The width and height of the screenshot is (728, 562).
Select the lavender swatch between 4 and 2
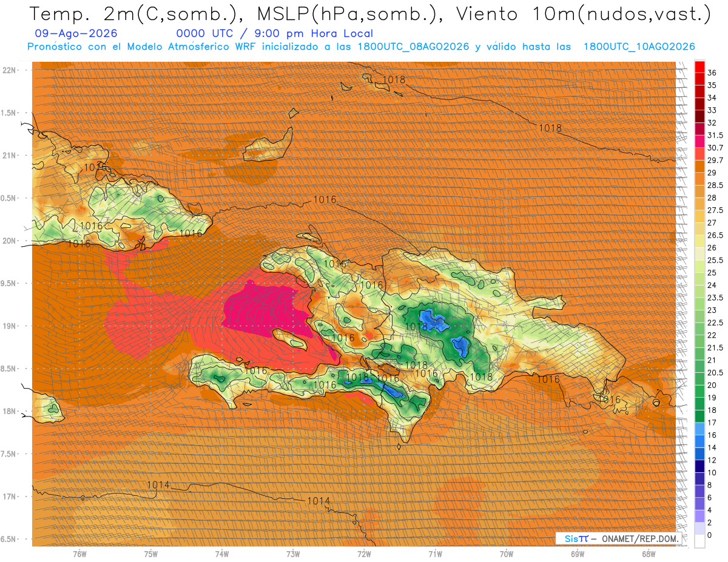click(x=699, y=517)
